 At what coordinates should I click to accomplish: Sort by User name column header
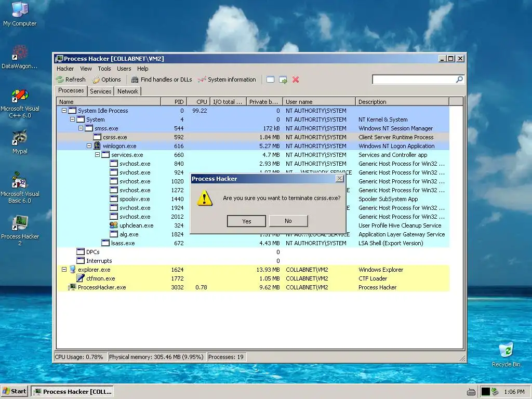click(320, 101)
